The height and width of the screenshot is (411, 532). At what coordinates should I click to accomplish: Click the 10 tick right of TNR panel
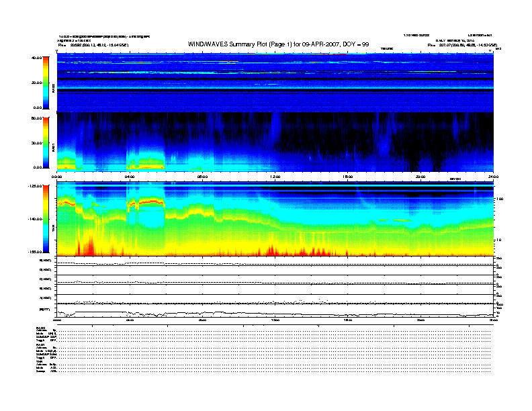click(x=498, y=240)
